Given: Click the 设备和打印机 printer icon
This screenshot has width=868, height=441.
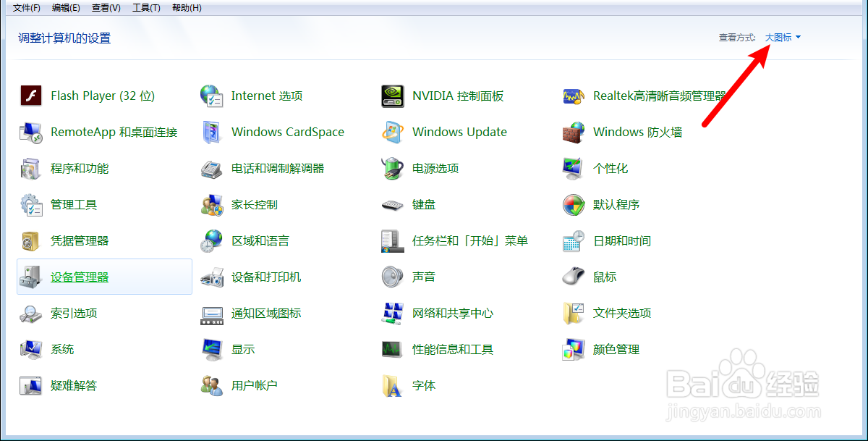Looking at the screenshot, I should [212, 277].
